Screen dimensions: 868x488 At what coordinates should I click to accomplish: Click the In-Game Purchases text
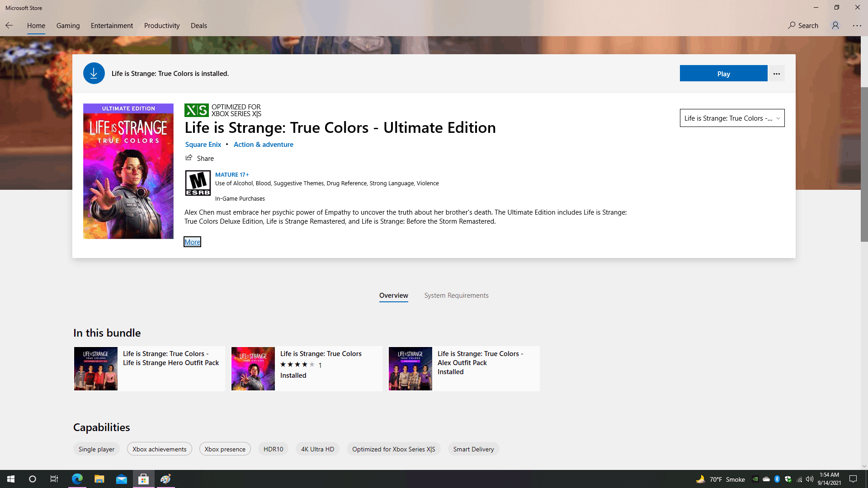(240, 198)
